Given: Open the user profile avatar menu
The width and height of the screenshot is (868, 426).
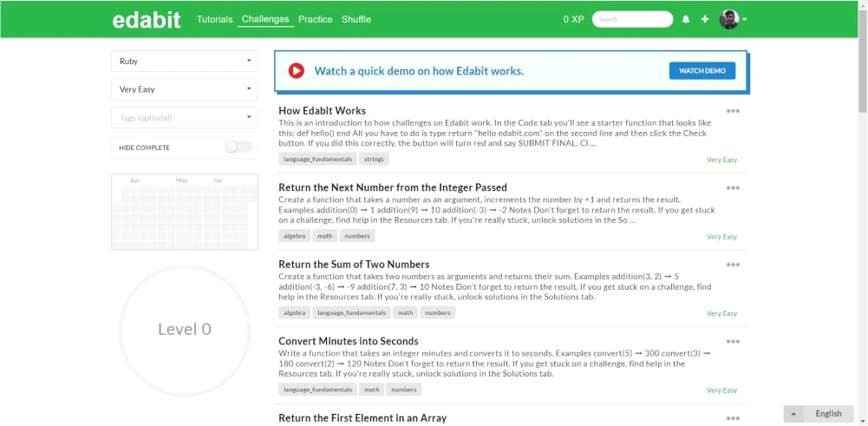Looking at the screenshot, I should [733, 19].
